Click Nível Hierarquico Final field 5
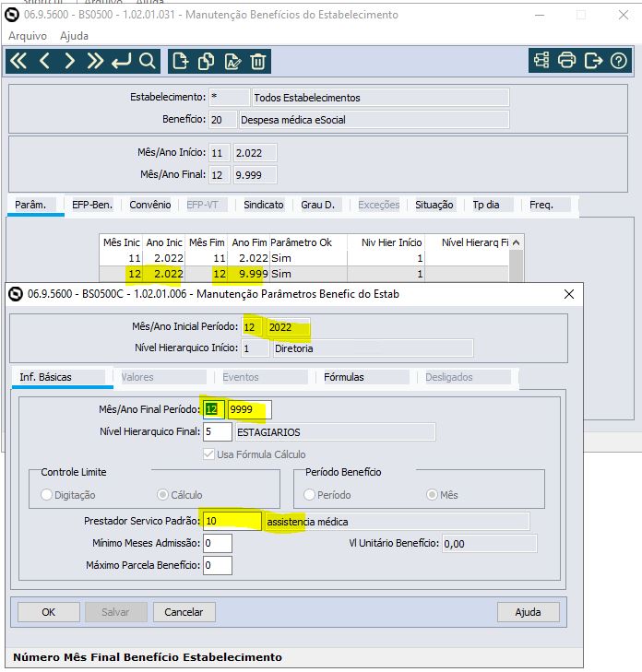The width and height of the screenshot is (642, 672). tap(218, 431)
